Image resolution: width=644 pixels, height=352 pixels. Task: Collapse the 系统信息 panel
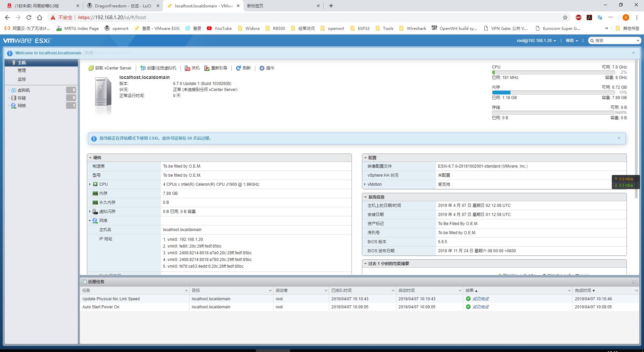(366, 197)
